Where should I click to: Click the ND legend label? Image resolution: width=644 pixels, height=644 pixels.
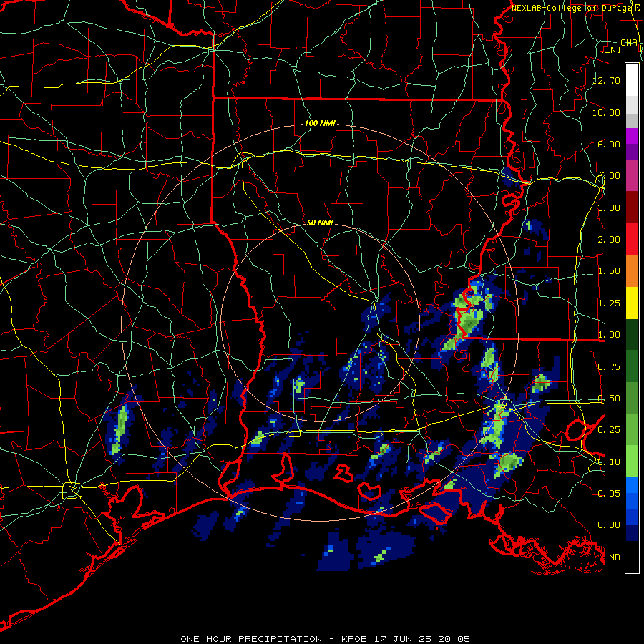(x=615, y=557)
